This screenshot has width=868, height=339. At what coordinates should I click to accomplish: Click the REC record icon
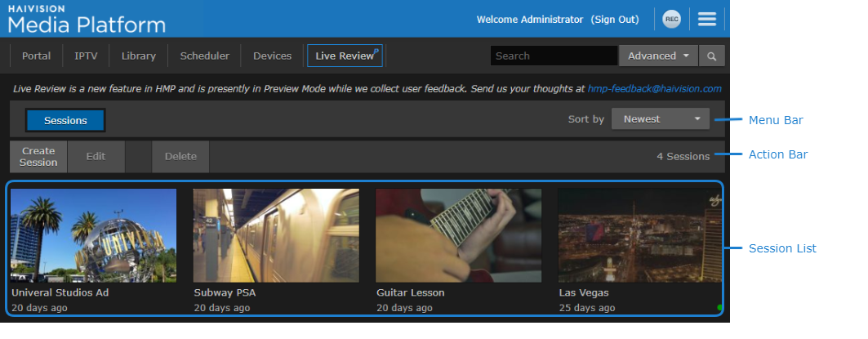coord(671,19)
